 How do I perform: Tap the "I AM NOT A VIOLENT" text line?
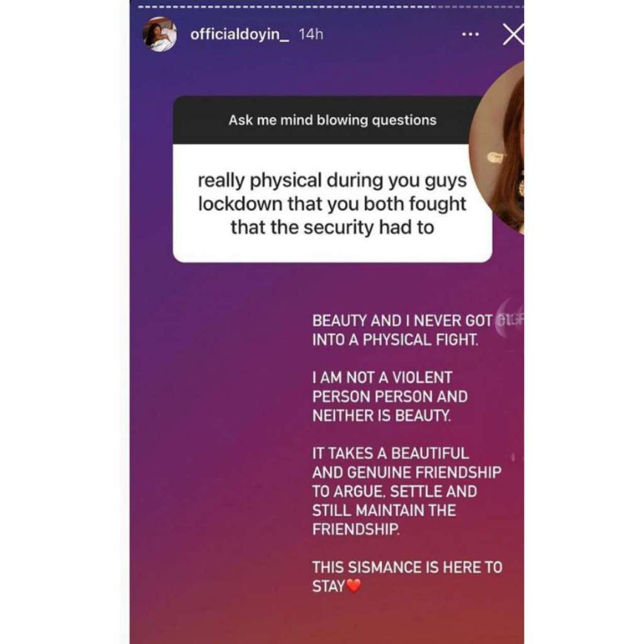pyautogui.click(x=382, y=377)
